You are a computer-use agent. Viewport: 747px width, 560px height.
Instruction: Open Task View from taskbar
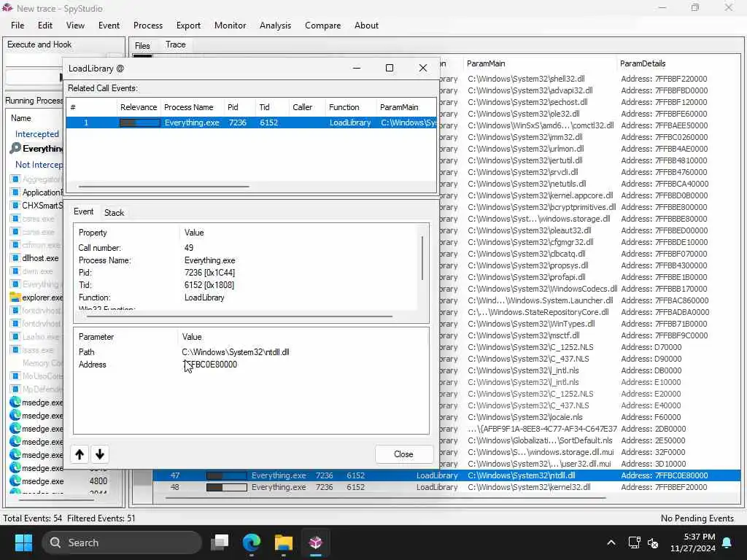(x=220, y=542)
